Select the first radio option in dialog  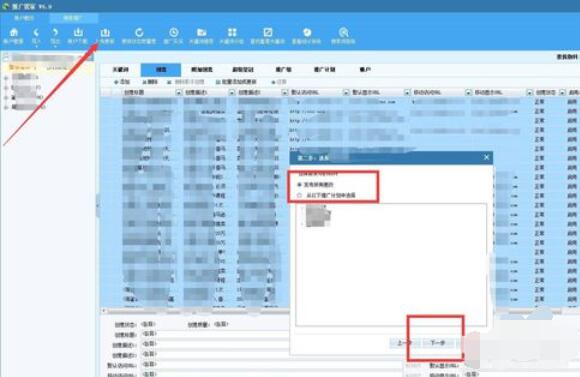[x=299, y=184]
